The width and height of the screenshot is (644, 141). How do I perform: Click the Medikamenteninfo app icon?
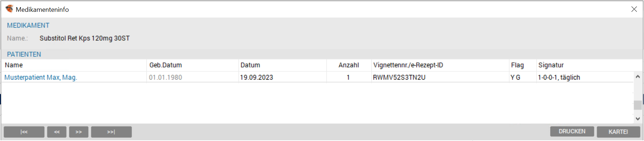coord(9,9)
